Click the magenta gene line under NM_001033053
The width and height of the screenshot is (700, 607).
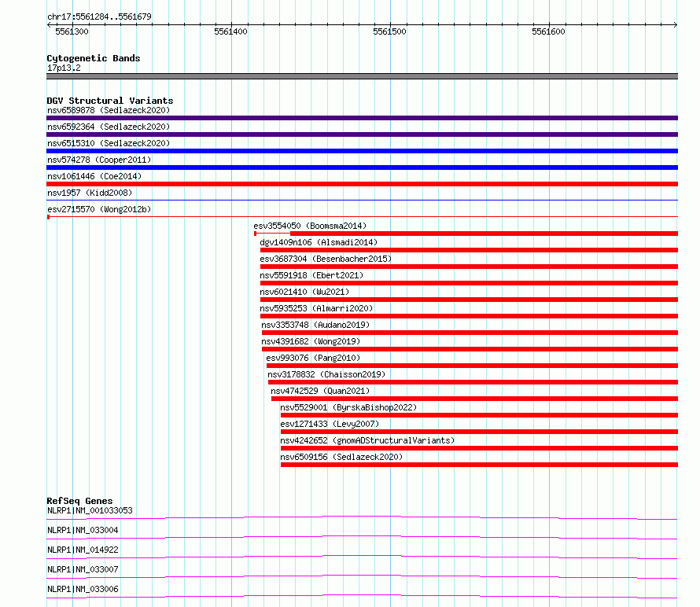(x=362, y=517)
